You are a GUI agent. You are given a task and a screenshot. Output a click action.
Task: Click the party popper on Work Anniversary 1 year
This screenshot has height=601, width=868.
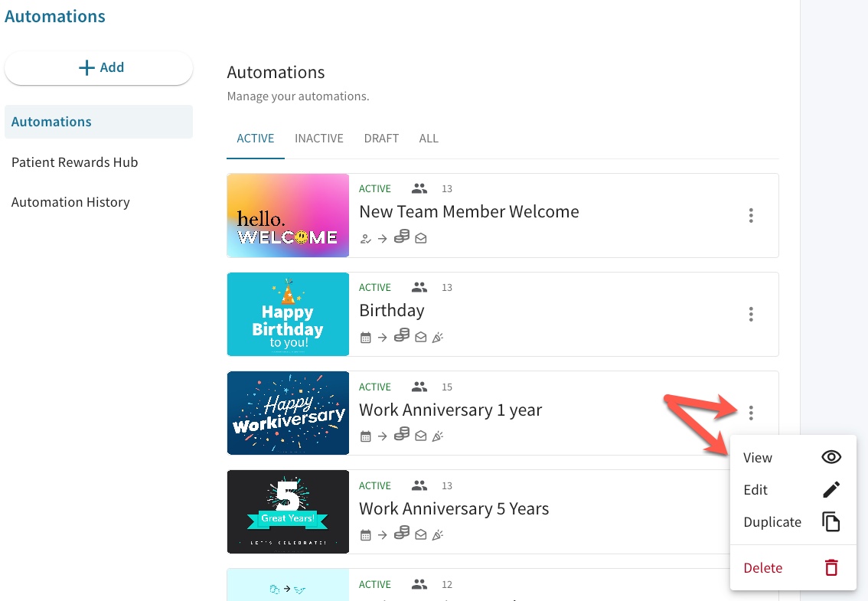(437, 436)
